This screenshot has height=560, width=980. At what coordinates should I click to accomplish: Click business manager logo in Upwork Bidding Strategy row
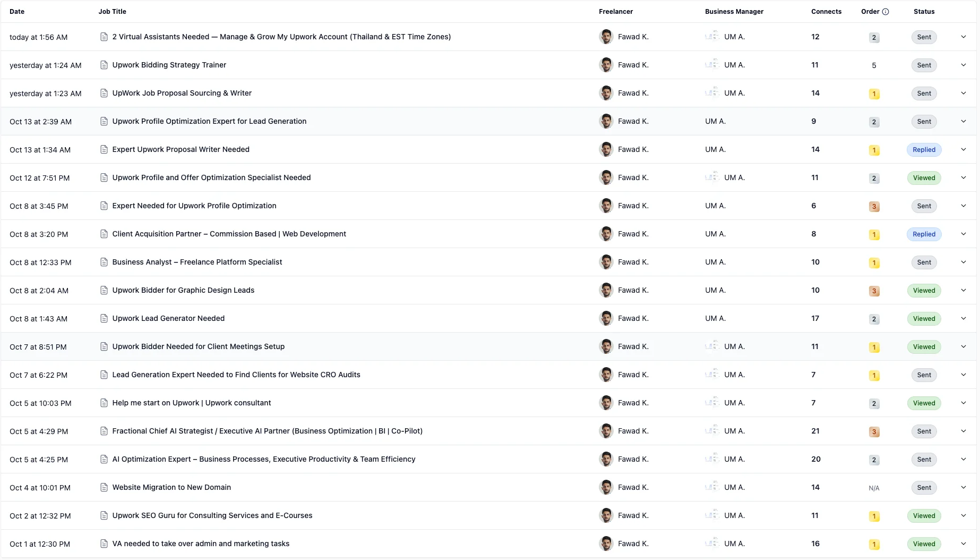point(712,65)
